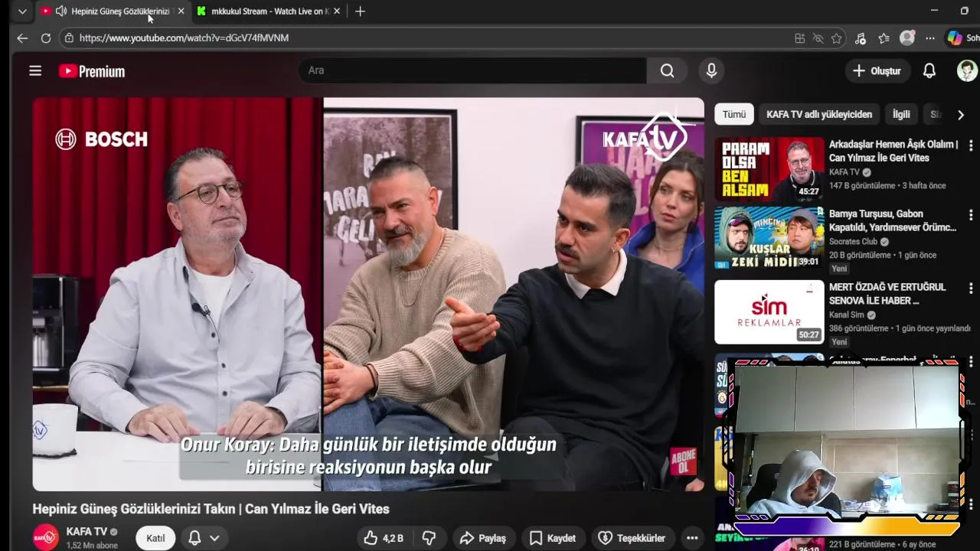Image resolution: width=980 pixels, height=551 pixels.
Task: Open the account avatar menu
Action: (x=967, y=71)
